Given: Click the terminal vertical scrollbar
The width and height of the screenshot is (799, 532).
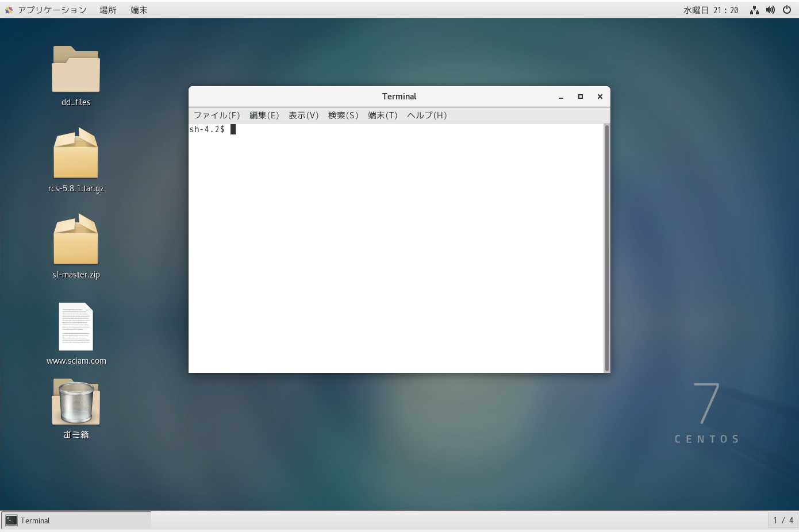Looking at the screenshot, I should (606, 247).
